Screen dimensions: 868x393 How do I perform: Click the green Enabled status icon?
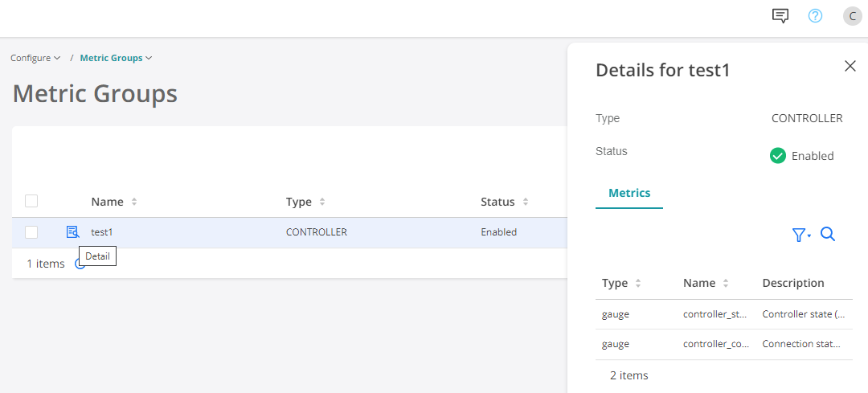pyautogui.click(x=777, y=156)
